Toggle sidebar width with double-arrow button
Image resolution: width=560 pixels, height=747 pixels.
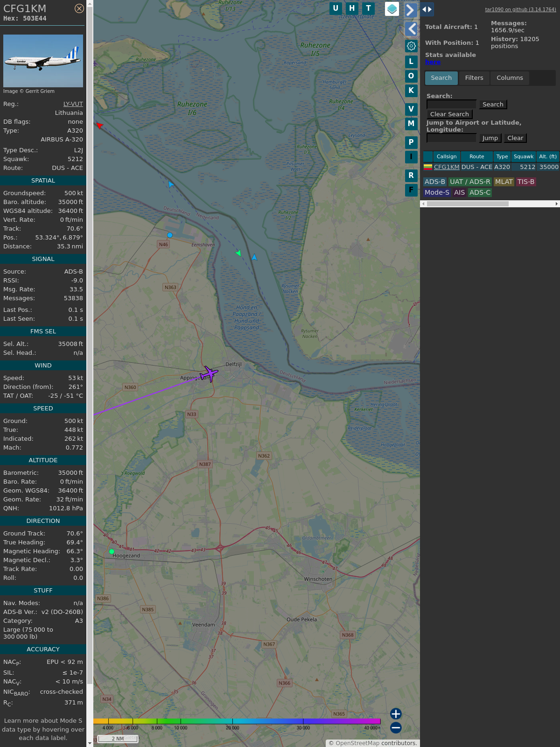coord(427,9)
